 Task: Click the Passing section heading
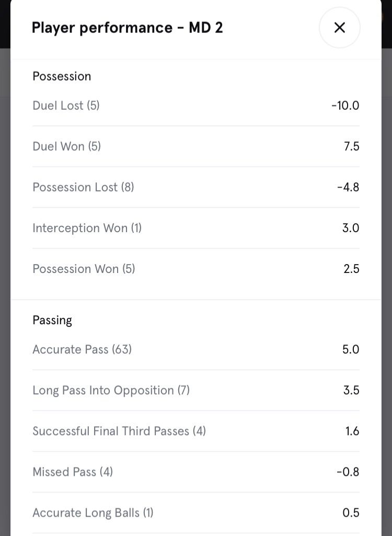click(52, 320)
